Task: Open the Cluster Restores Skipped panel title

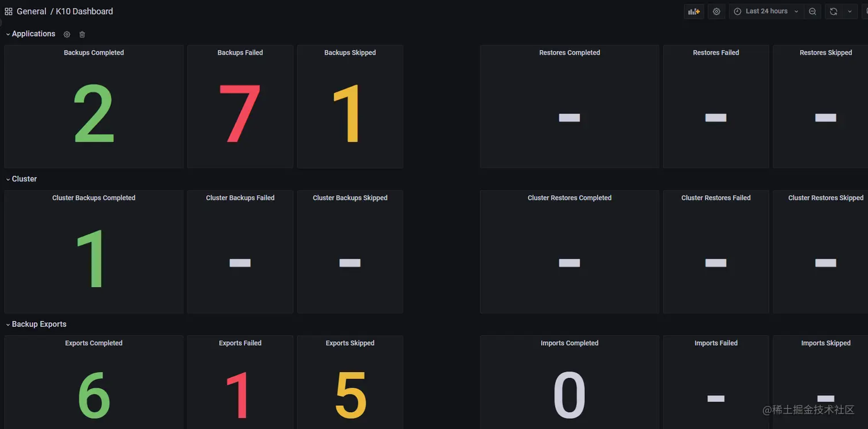Action: click(x=826, y=198)
